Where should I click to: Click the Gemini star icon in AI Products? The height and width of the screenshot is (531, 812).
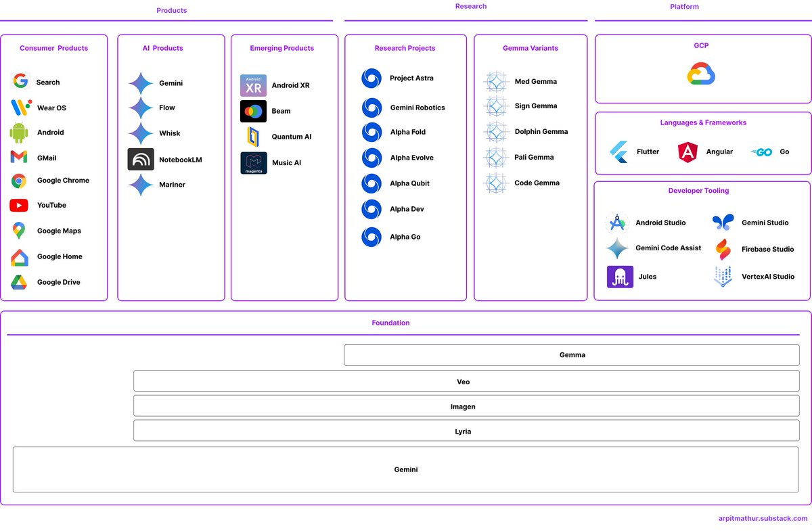[141, 84]
